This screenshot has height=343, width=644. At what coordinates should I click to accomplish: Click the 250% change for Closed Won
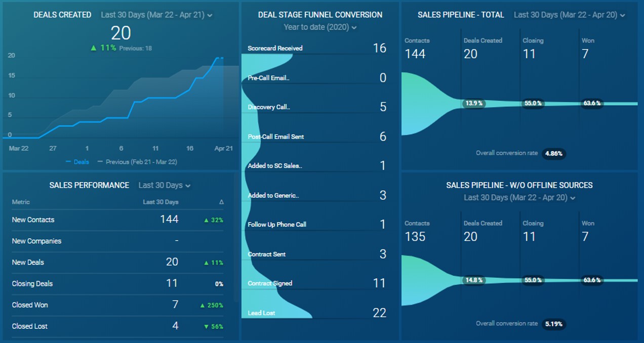click(212, 306)
